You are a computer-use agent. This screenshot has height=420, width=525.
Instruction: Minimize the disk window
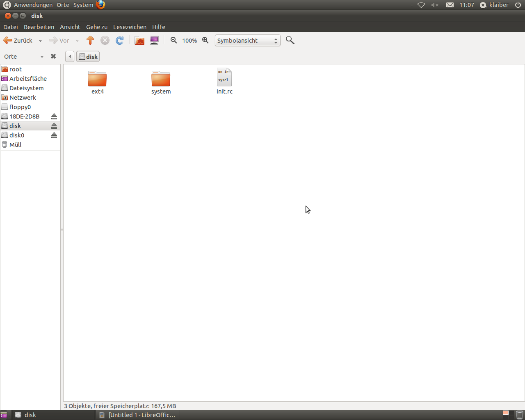[15, 16]
